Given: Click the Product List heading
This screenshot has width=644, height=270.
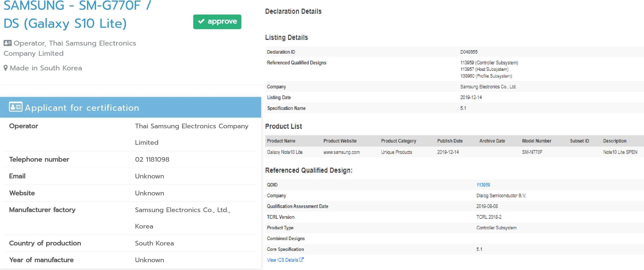Looking at the screenshot, I should (x=283, y=126).
